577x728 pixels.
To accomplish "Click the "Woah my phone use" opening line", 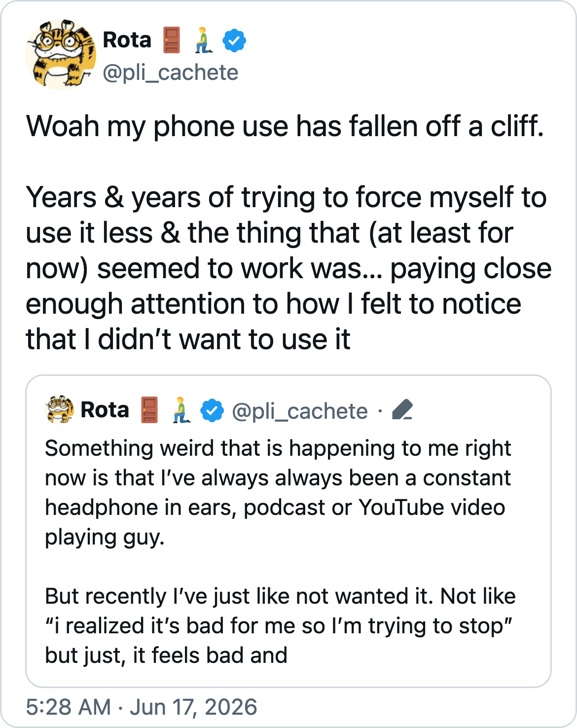I will tap(285, 126).
